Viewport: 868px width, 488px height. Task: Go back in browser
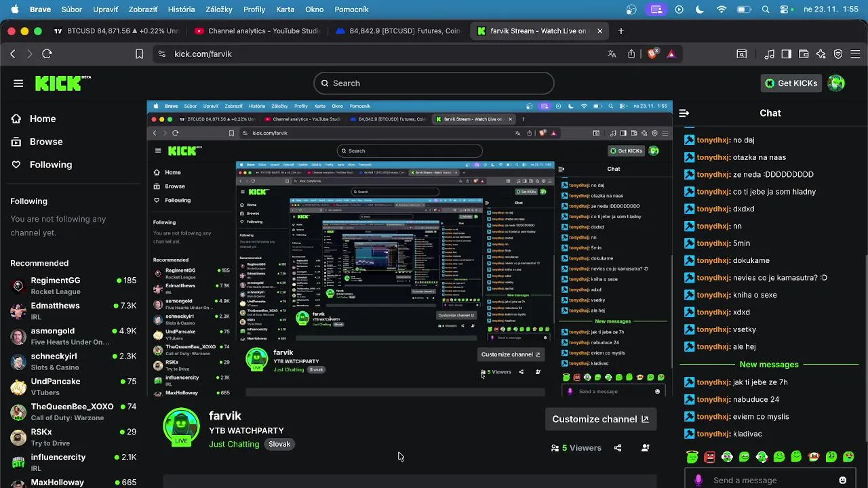(13, 54)
